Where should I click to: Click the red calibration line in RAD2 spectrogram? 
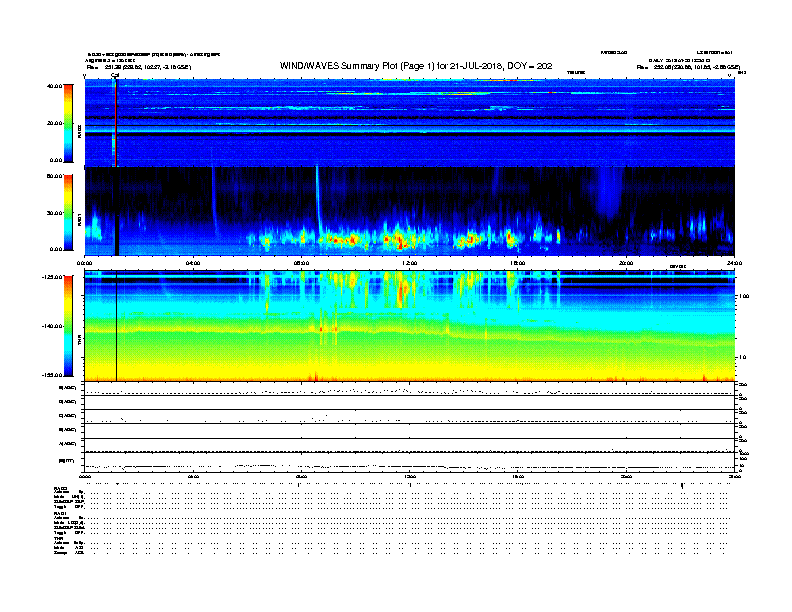click(x=116, y=123)
